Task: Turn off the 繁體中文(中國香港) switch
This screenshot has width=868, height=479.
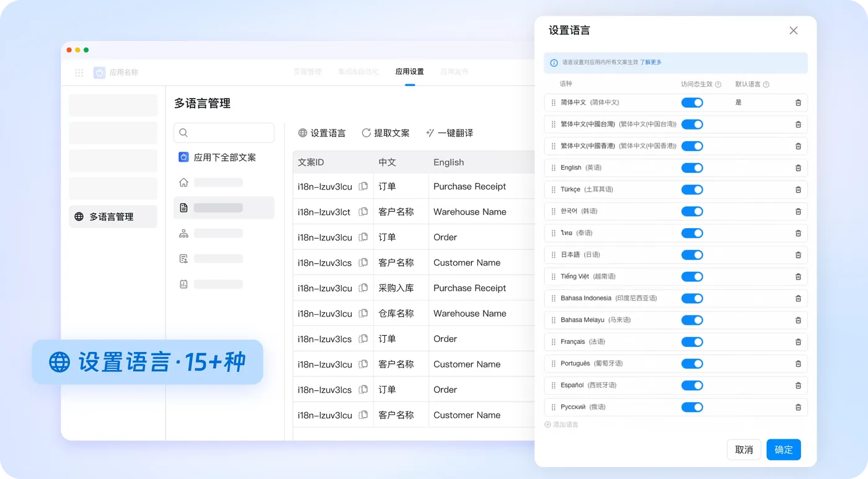Action: (x=692, y=146)
